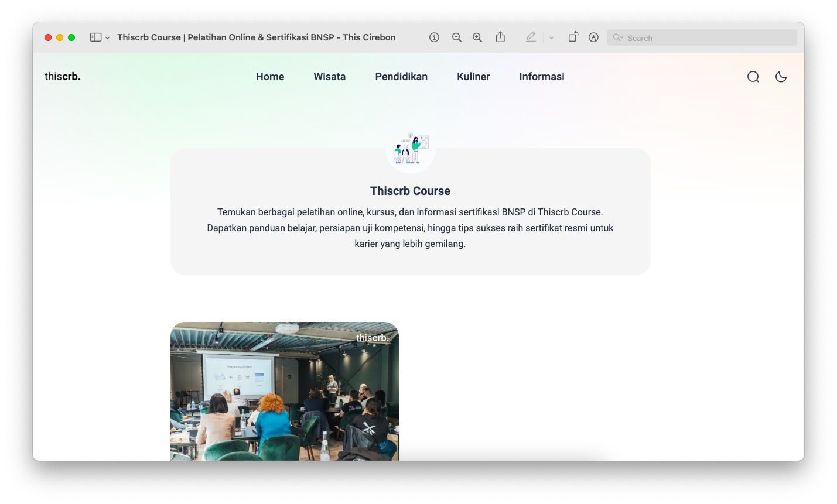
Task: Open the Home menu item
Action: pyautogui.click(x=270, y=77)
